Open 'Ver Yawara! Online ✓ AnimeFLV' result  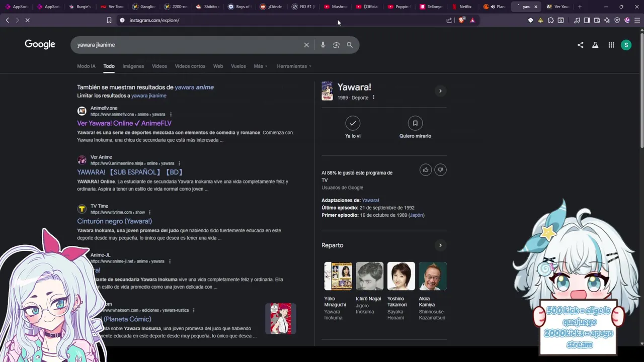coord(124,123)
